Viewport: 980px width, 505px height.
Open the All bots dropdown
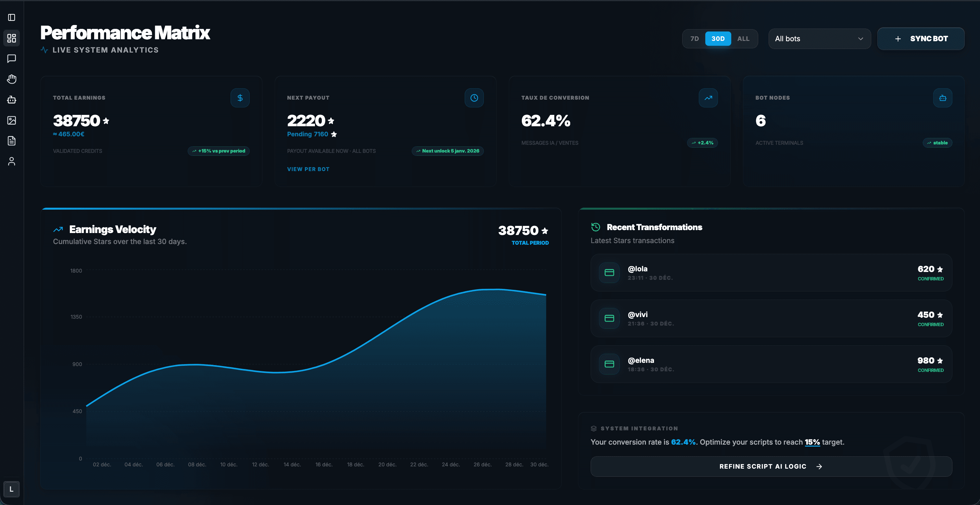click(x=820, y=38)
